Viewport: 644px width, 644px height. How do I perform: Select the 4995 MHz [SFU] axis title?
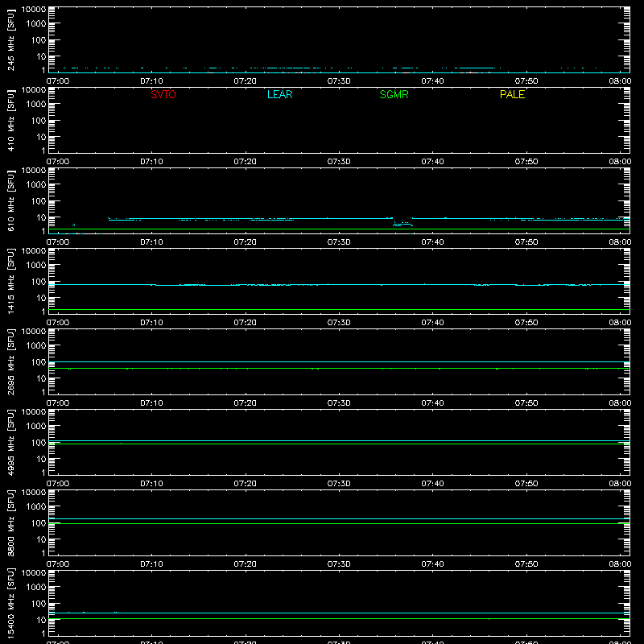pyautogui.click(x=11, y=442)
